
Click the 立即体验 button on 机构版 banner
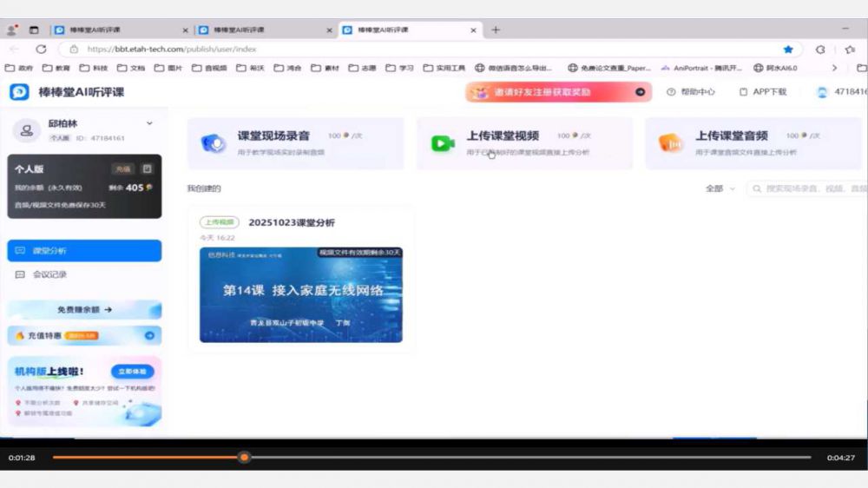pyautogui.click(x=133, y=371)
